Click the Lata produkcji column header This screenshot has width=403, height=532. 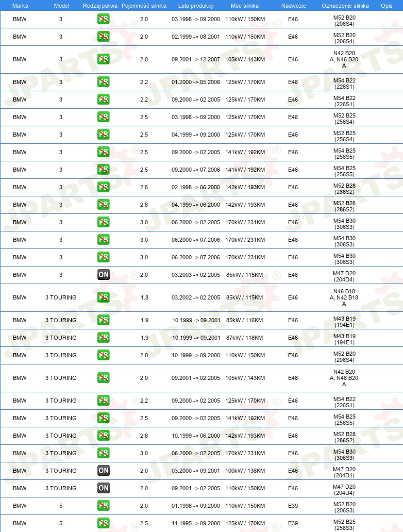pos(196,6)
